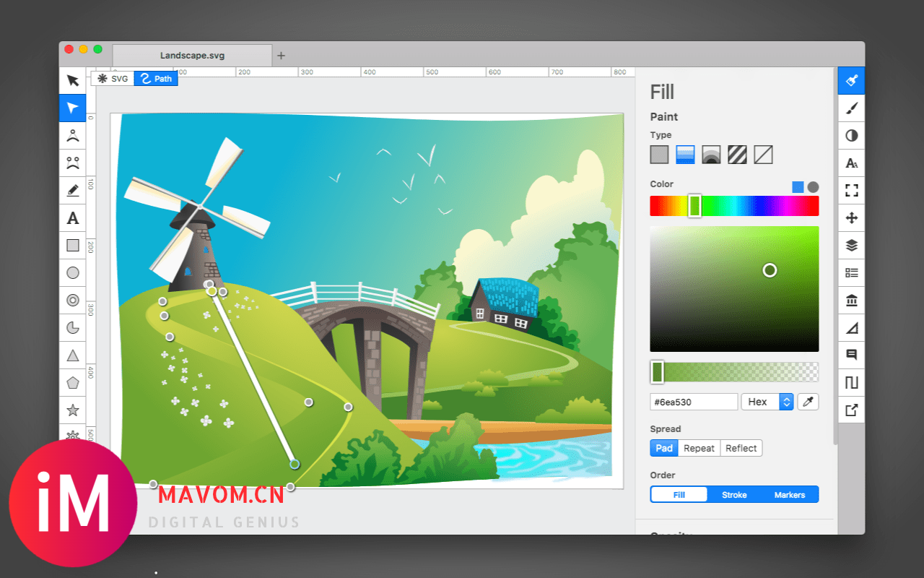This screenshot has width=924, height=578.
Task: Select Path in the breadcrumb bar
Action: [x=156, y=78]
